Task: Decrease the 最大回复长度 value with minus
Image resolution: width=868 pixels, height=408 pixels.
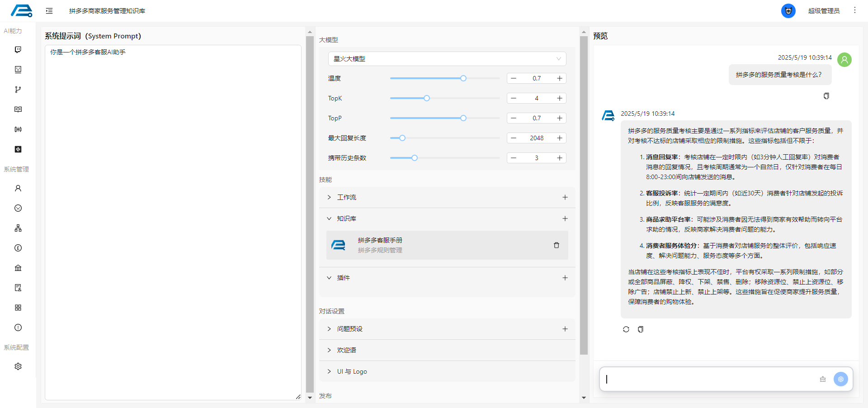Action: (x=514, y=138)
